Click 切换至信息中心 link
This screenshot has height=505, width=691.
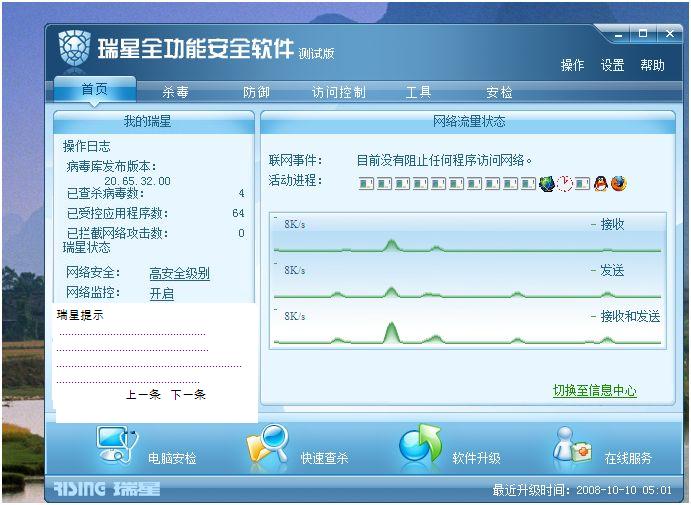[594, 390]
